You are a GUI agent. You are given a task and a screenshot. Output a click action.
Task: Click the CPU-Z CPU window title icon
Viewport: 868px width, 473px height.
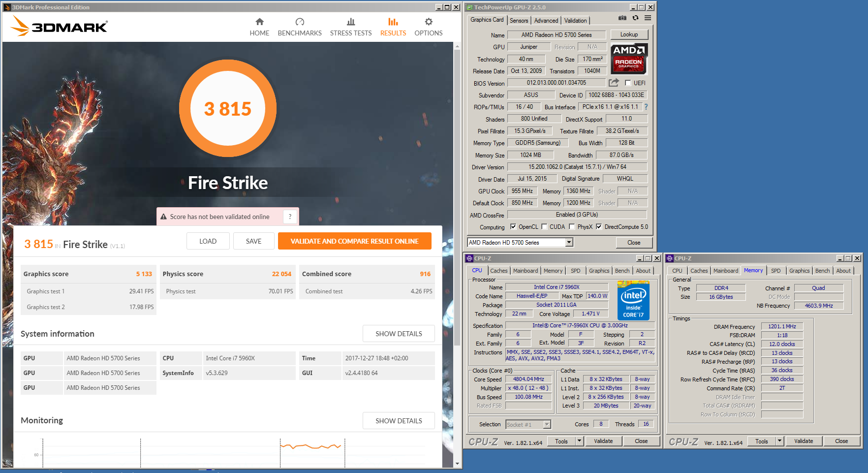click(469, 258)
